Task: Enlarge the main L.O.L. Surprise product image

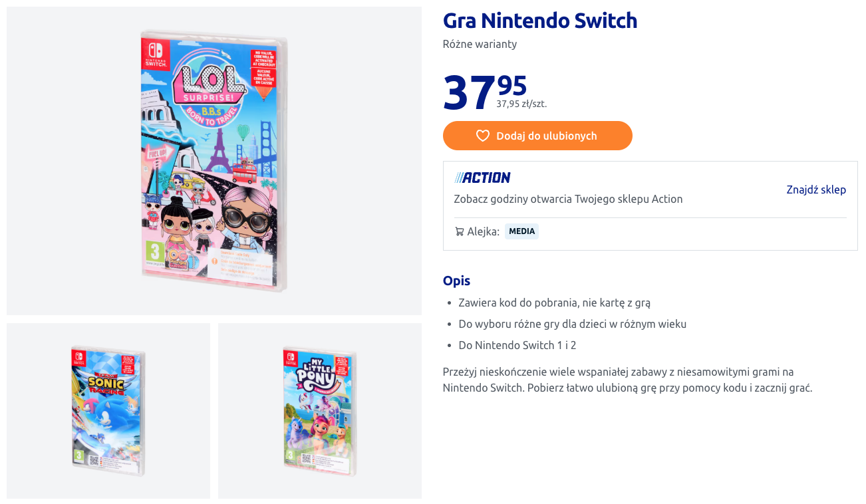Action: [x=214, y=161]
